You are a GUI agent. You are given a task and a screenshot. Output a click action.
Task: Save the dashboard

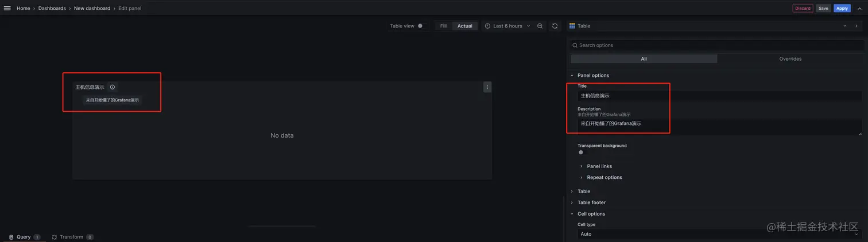coord(823,8)
